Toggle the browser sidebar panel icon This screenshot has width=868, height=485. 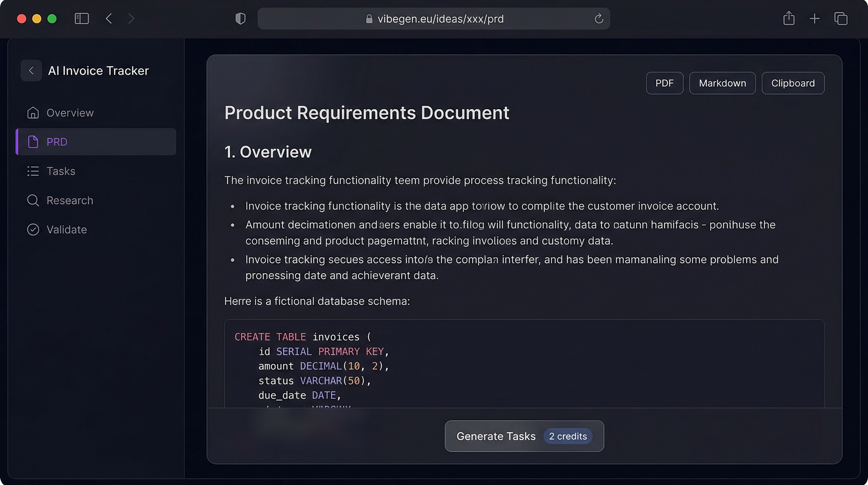pyautogui.click(x=82, y=19)
